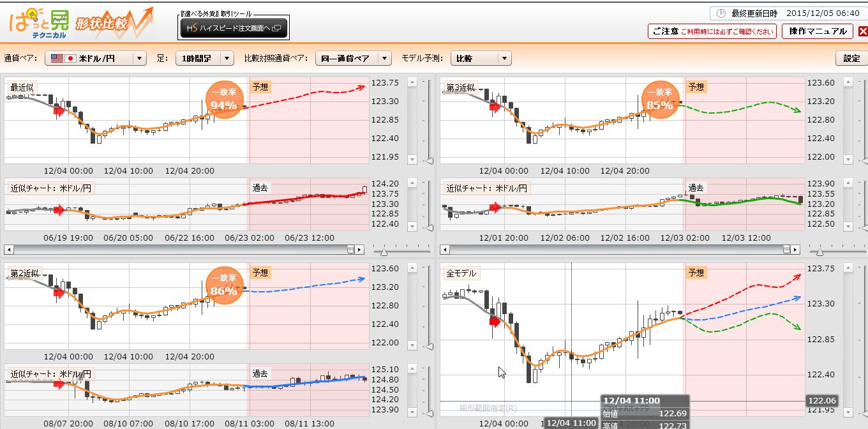Click price scroll down arrow on 第3近似 chart
Image resolution: width=868 pixels, height=429 pixels.
point(848,159)
